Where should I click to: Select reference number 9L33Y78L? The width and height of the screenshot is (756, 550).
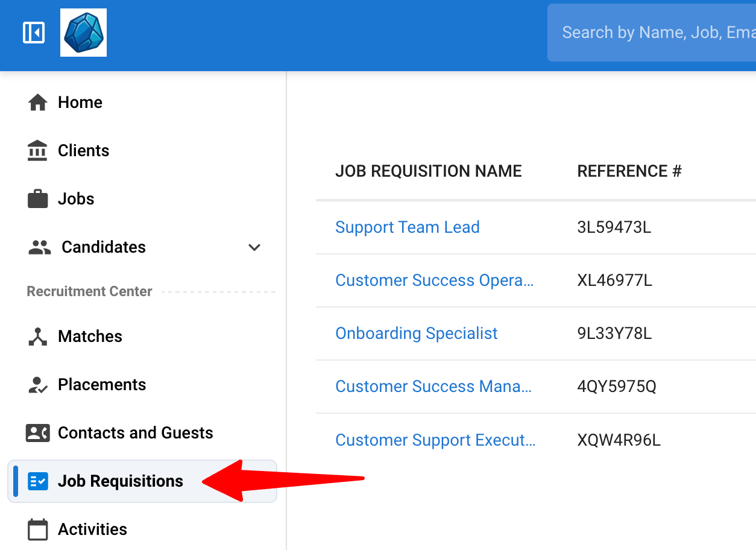(614, 333)
